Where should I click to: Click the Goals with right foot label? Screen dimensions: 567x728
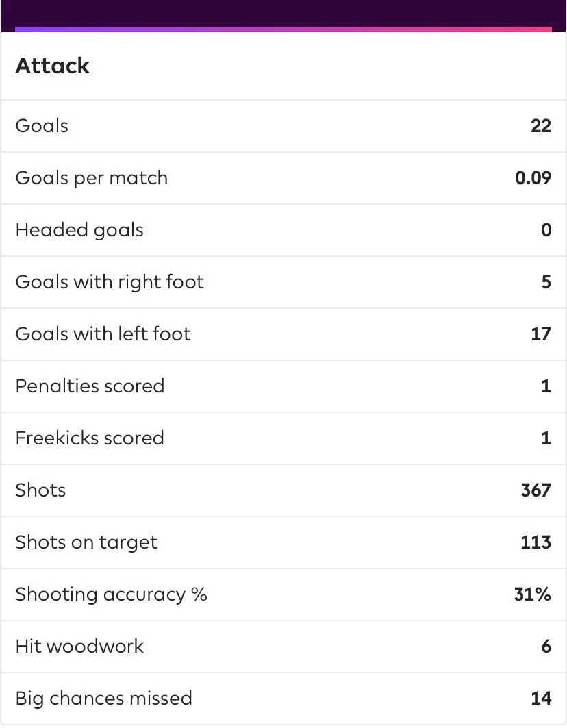coord(110,282)
